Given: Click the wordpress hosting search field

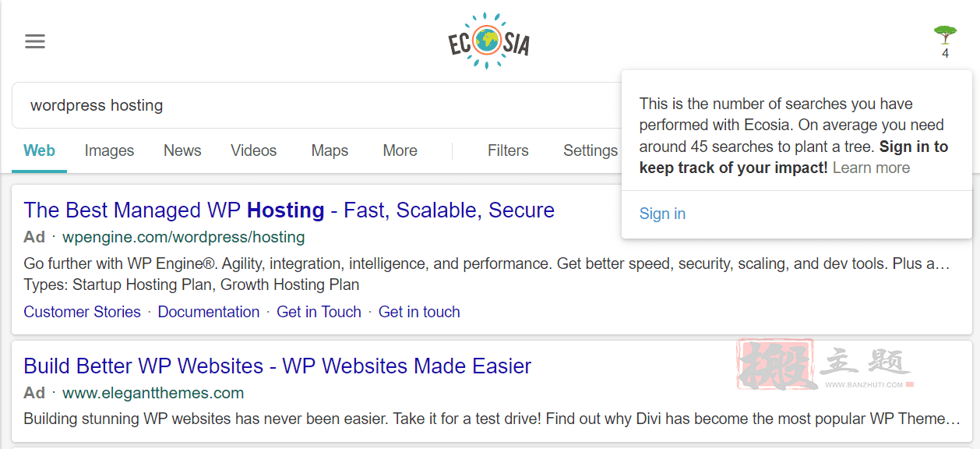Looking at the screenshot, I should point(316,105).
